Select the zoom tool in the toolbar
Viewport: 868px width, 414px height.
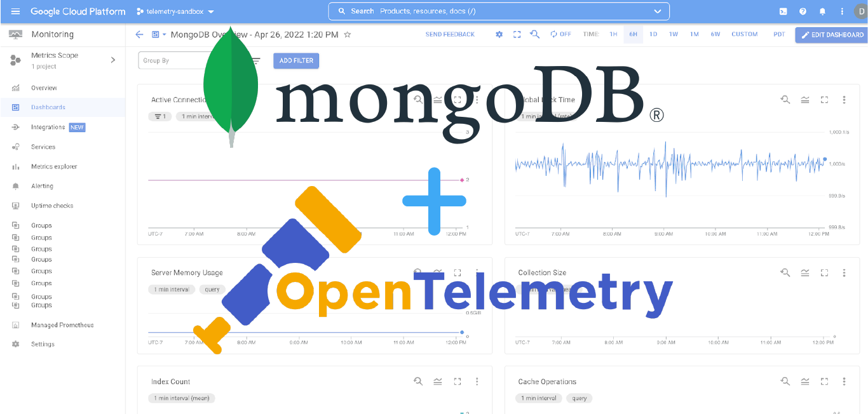(534, 34)
